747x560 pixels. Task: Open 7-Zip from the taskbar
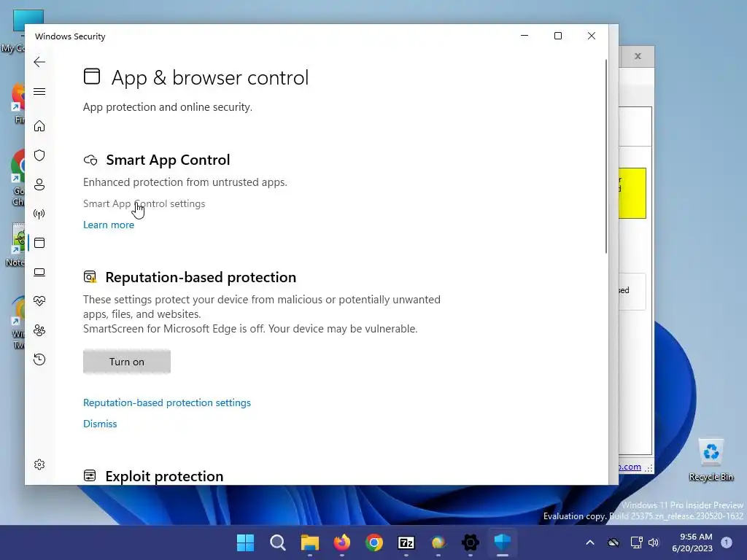click(406, 542)
